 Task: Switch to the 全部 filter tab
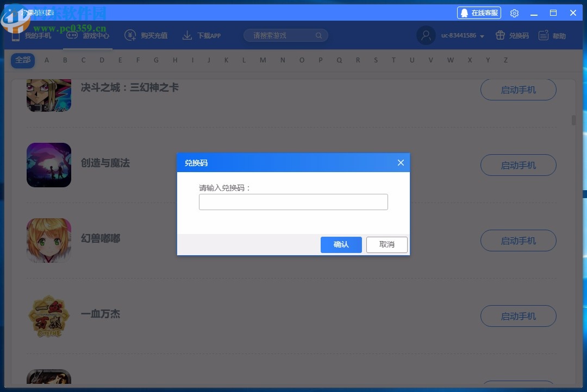tap(22, 60)
